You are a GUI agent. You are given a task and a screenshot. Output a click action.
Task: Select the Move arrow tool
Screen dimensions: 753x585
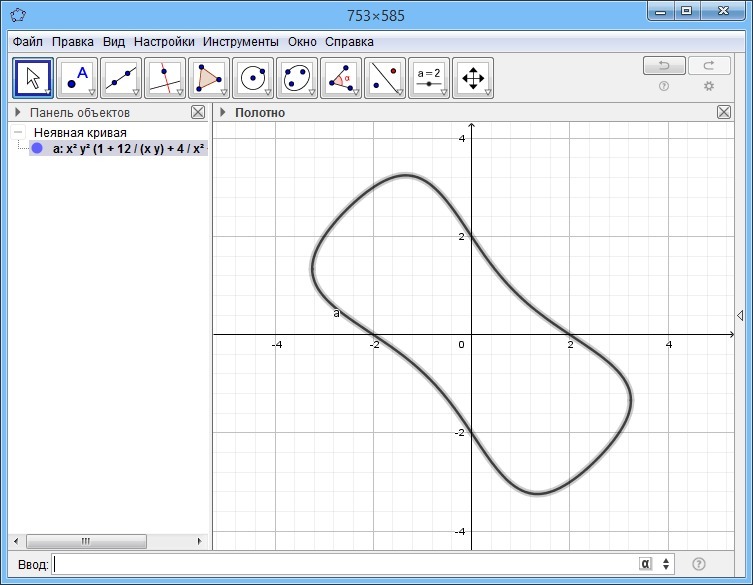(32, 77)
